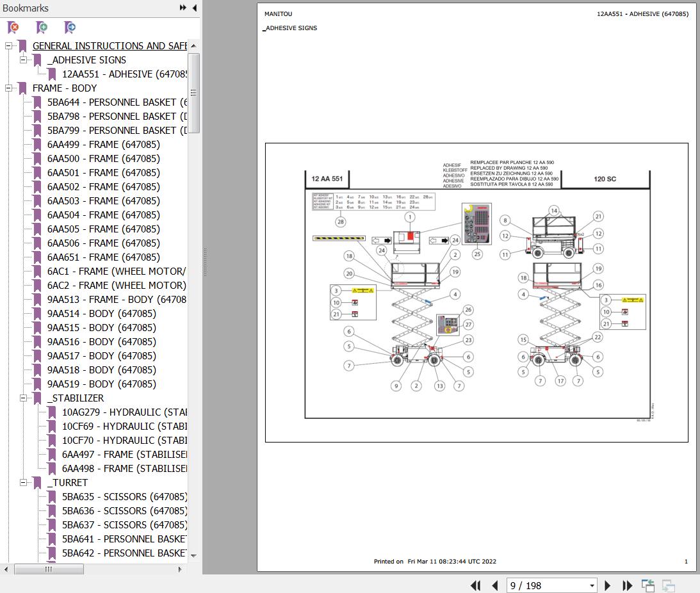The image size is (700, 593).
Task: Open the page number dropdown
Action: (592, 585)
